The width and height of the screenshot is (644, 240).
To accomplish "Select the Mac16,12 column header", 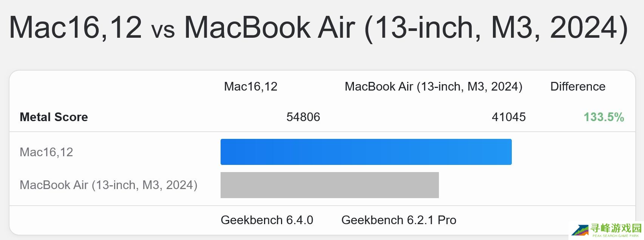I will (x=250, y=86).
